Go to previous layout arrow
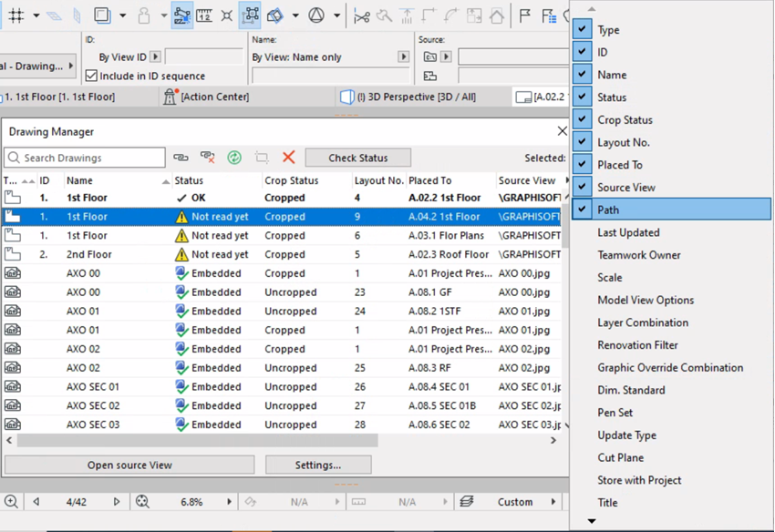775x532 pixels. click(x=36, y=502)
